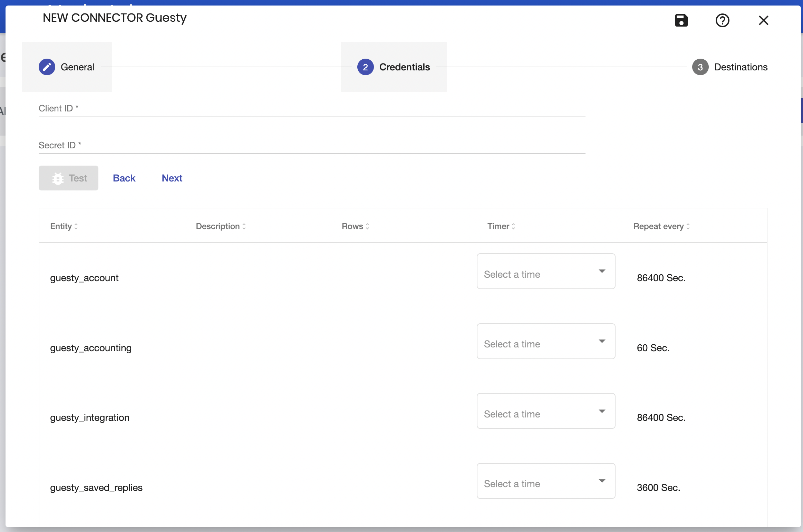Select the guesty_account entity name

pyautogui.click(x=84, y=278)
